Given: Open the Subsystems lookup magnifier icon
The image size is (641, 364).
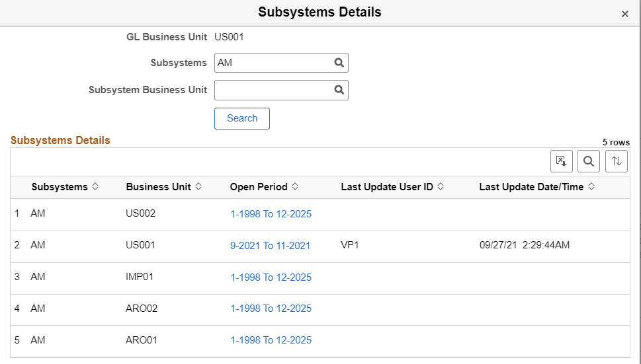Looking at the screenshot, I should [339, 63].
